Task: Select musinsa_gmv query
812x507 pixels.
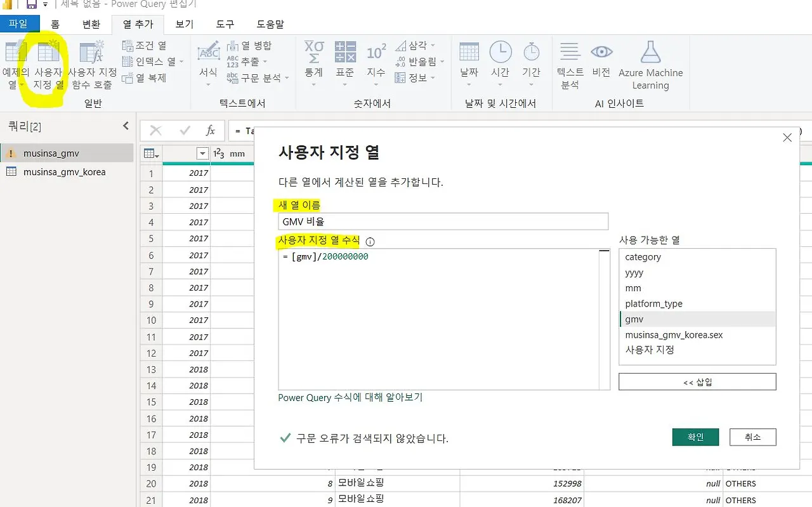Action: pos(67,153)
